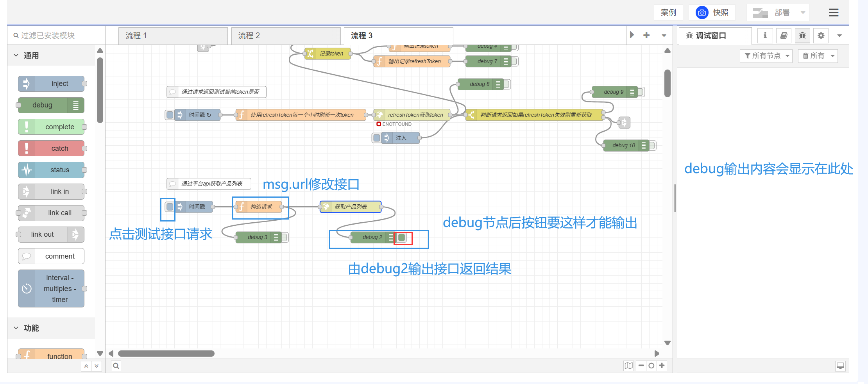Select the 流程 3 tab
Screen dimensions: 868x384
[399, 36]
